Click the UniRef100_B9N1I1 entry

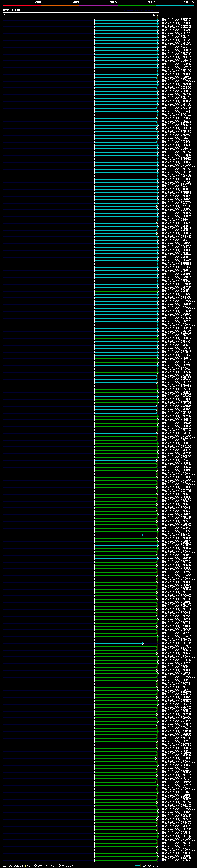177,37
